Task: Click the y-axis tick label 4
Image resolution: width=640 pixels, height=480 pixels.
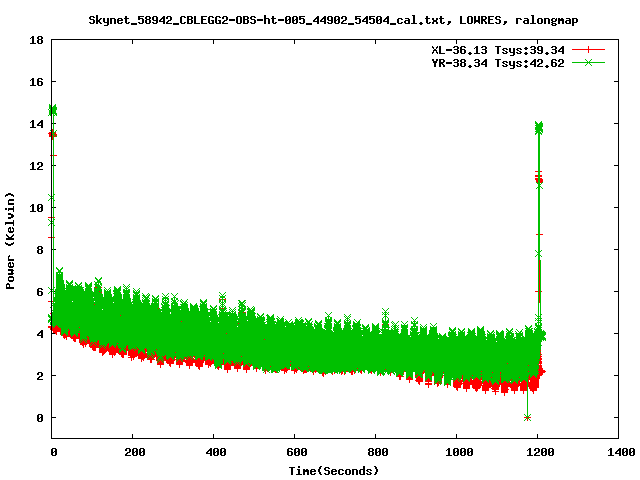Action: click(40, 334)
